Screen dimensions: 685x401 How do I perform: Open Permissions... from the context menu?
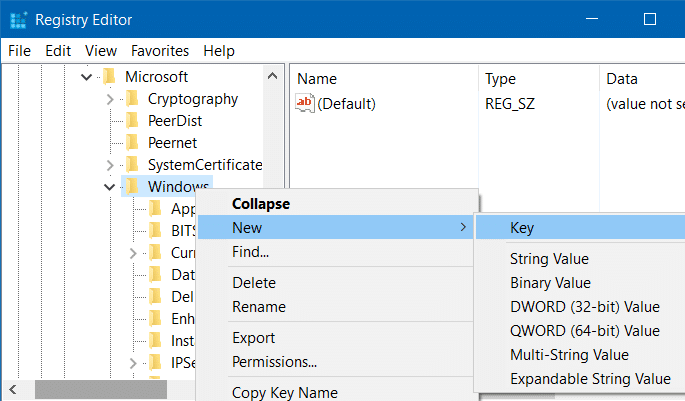point(335,362)
